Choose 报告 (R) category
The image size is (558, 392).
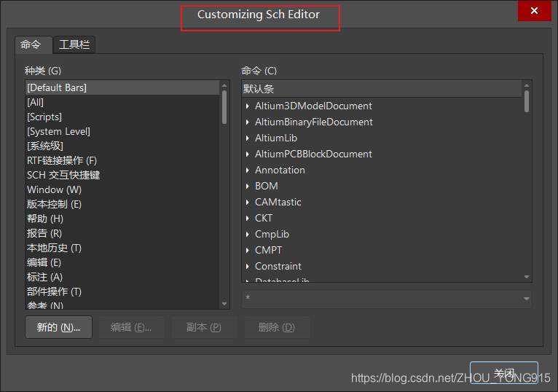123,234
